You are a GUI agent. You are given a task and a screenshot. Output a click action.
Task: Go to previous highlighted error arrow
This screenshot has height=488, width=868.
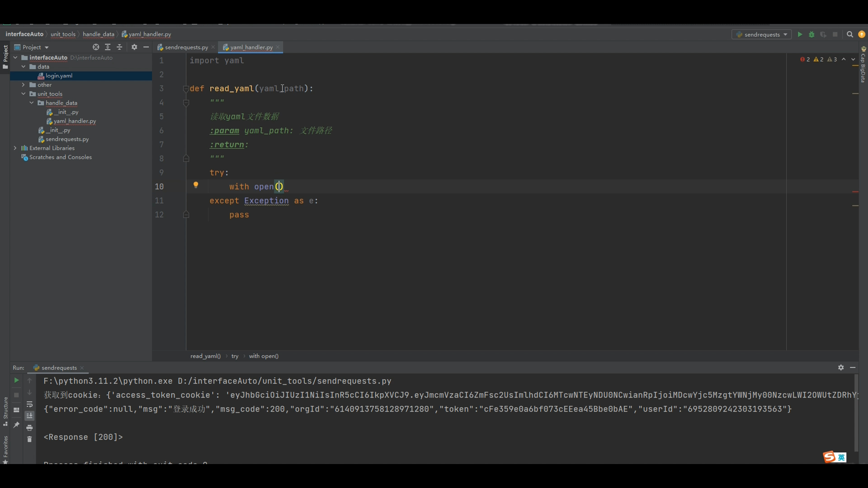pos(844,59)
